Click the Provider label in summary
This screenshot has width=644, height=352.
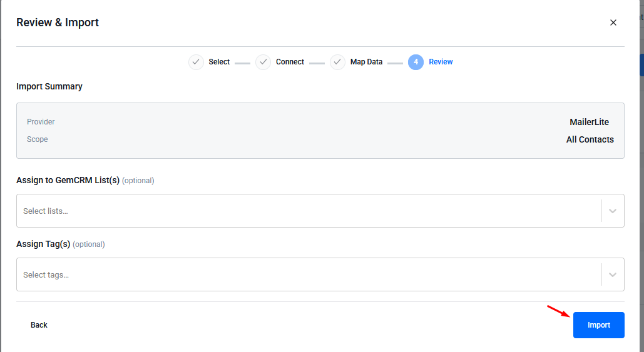tap(41, 122)
